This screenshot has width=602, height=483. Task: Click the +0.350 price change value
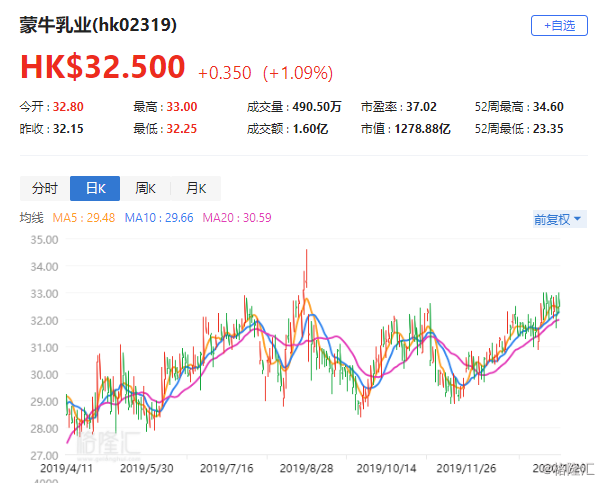tap(225, 73)
